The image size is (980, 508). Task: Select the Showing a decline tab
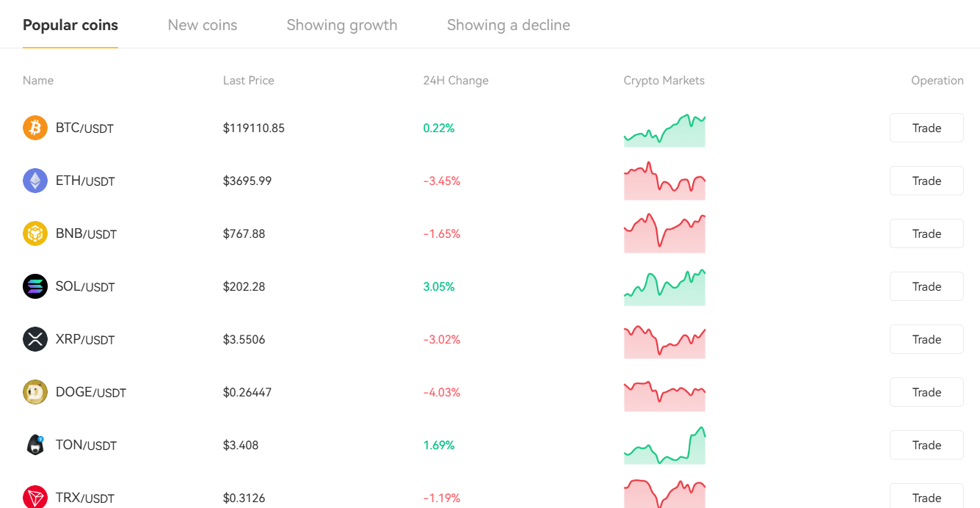[x=509, y=25]
